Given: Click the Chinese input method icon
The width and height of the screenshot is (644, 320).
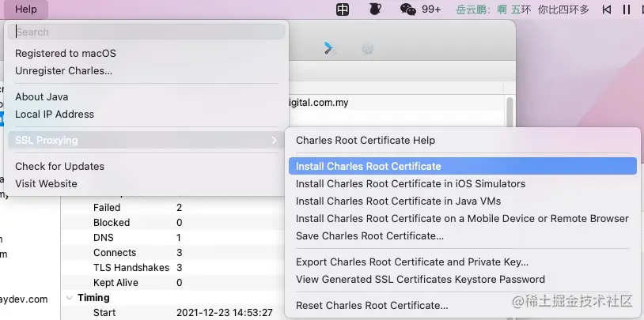Looking at the screenshot, I should [x=343, y=9].
